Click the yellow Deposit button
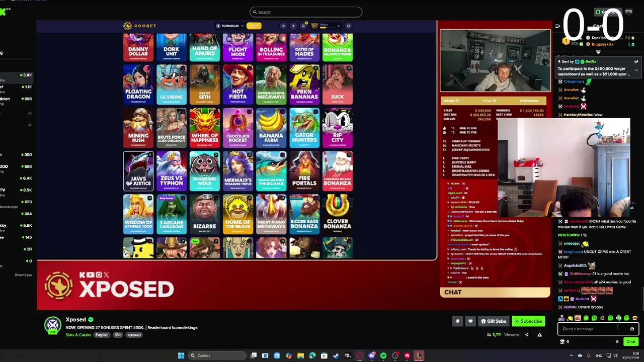 254,26
